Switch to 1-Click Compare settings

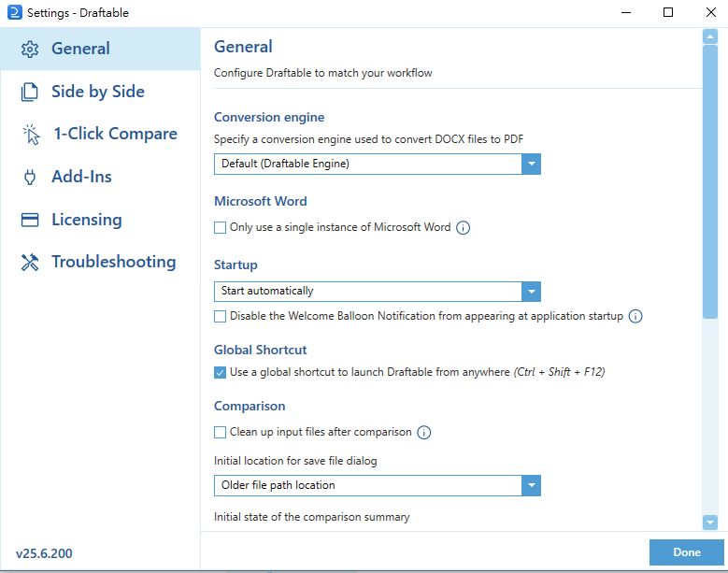(x=100, y=135)
